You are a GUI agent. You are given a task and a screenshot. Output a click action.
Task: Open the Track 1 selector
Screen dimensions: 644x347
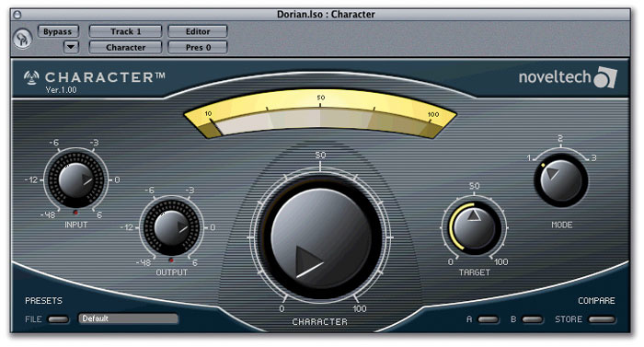point(125,31)
